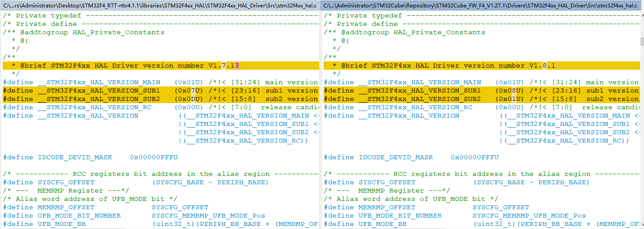Viewport: 644px width, 229px height.
Task: Select the VERSION_SUB1 line with value 0x07U
Action: coord(160,91)
